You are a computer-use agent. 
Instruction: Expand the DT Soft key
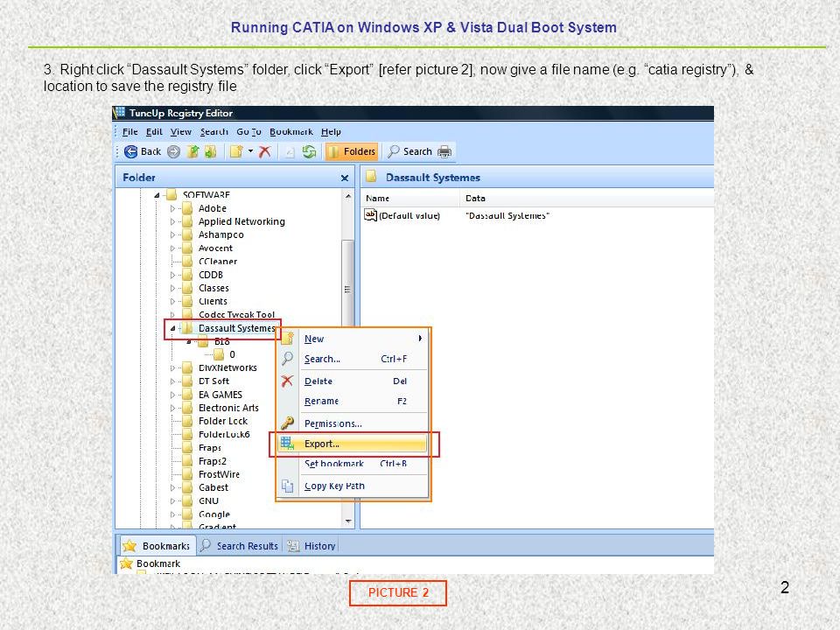point(172,381)
